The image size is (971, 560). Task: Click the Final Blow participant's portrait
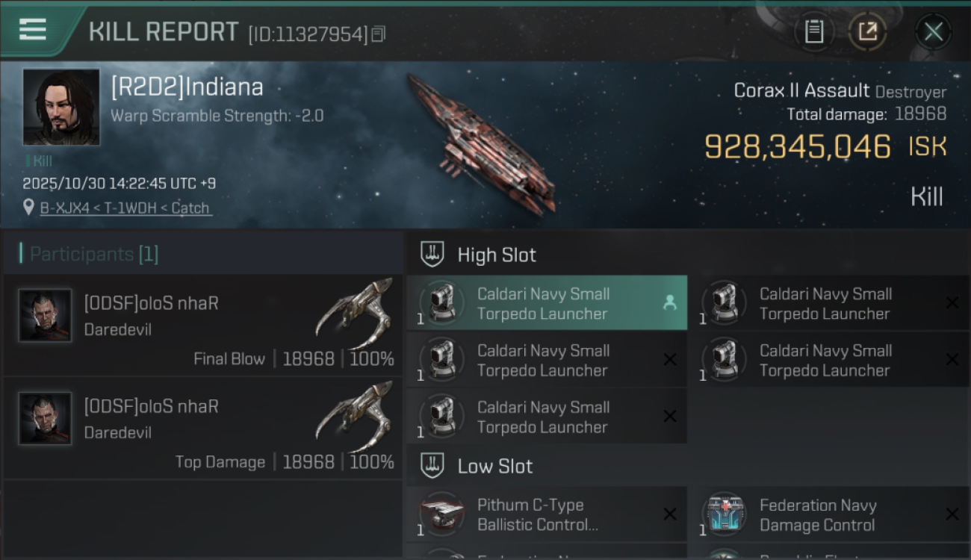[x=46, y=315]
